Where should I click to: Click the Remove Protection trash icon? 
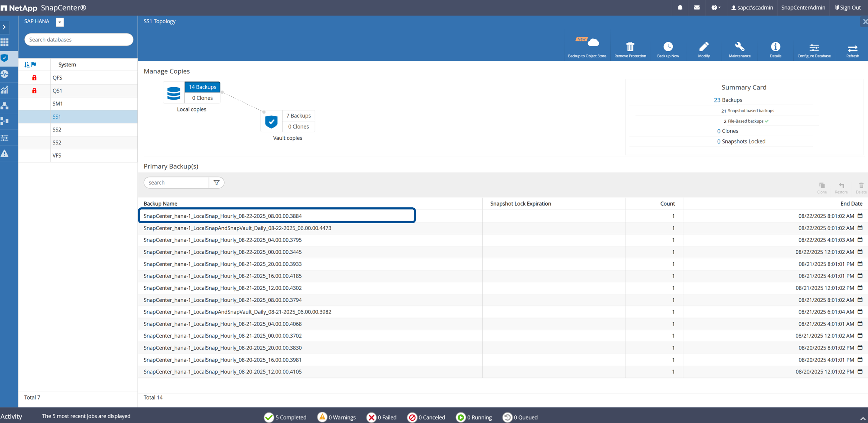[x=630, y=47]
